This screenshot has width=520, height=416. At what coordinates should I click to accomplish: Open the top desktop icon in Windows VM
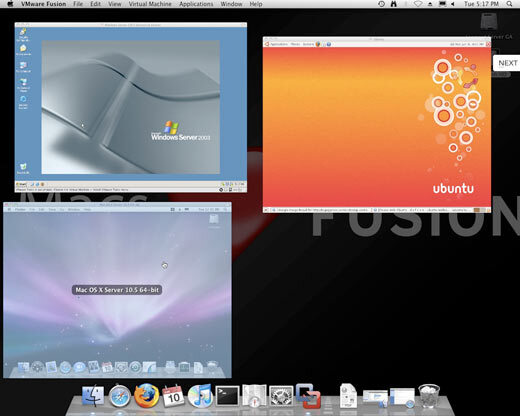click(x=23, y=34)
